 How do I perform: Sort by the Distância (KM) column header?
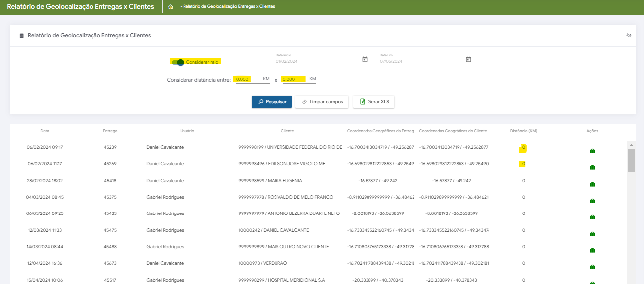(523, 131)
